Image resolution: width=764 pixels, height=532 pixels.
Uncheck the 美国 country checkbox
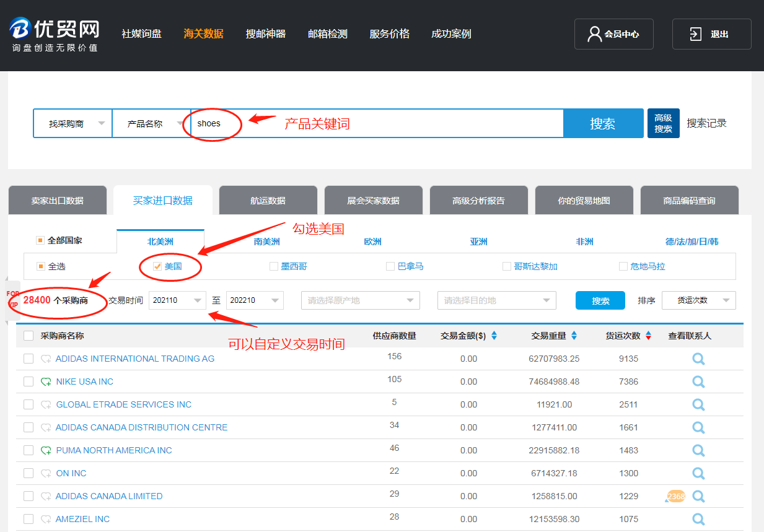pyautogui.click(x=157, y=266)
